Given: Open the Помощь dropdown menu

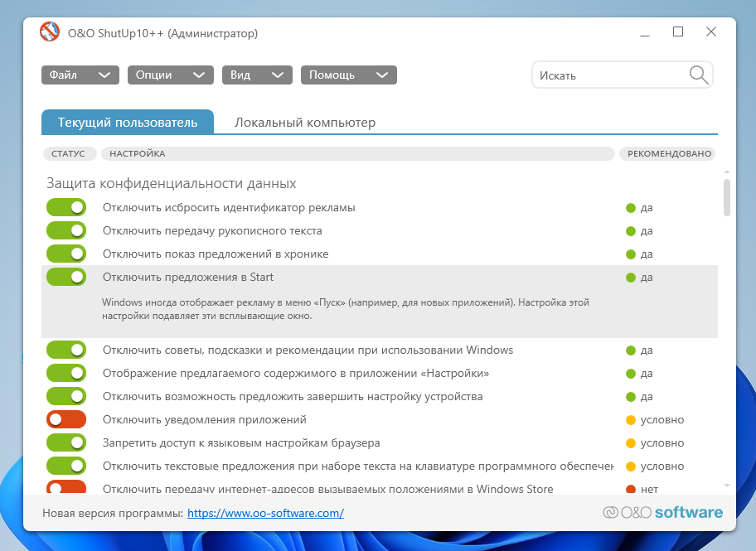Looking at the screenshot, I should pyautogui.click(x=349, y=75).
